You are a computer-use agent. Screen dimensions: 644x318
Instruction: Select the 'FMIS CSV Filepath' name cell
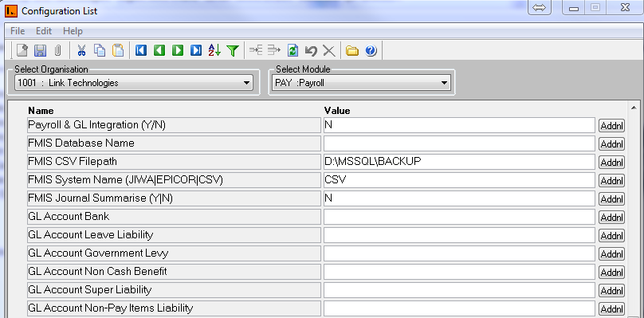(x=174, y=162)
